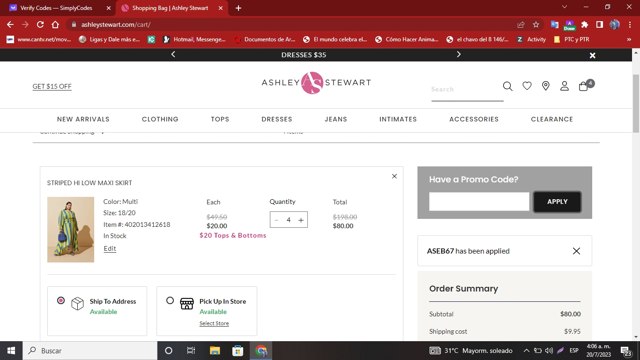Viewport: 640px width, 360px height.
Task: Open the volume speaker icon
Action: point(549,351)
